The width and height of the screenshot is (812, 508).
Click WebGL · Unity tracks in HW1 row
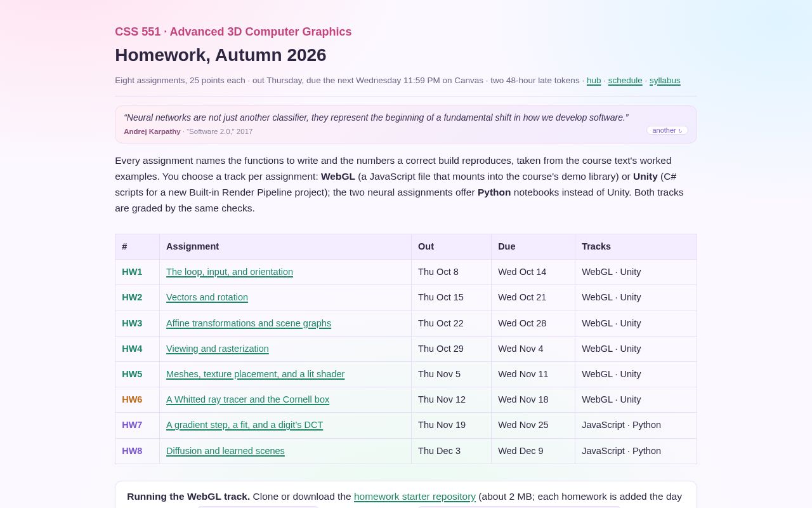[612, 272]
